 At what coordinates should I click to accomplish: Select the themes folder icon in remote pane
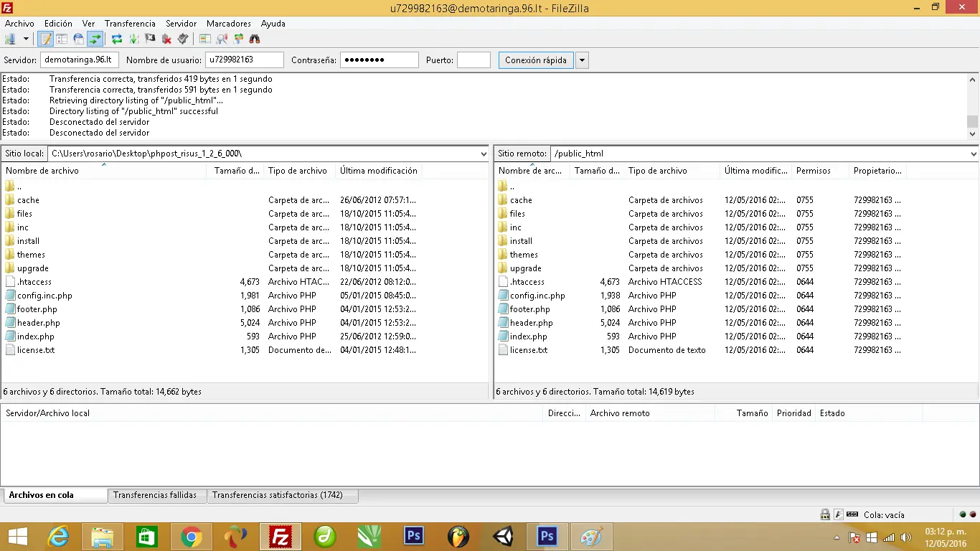pos(503,255)
